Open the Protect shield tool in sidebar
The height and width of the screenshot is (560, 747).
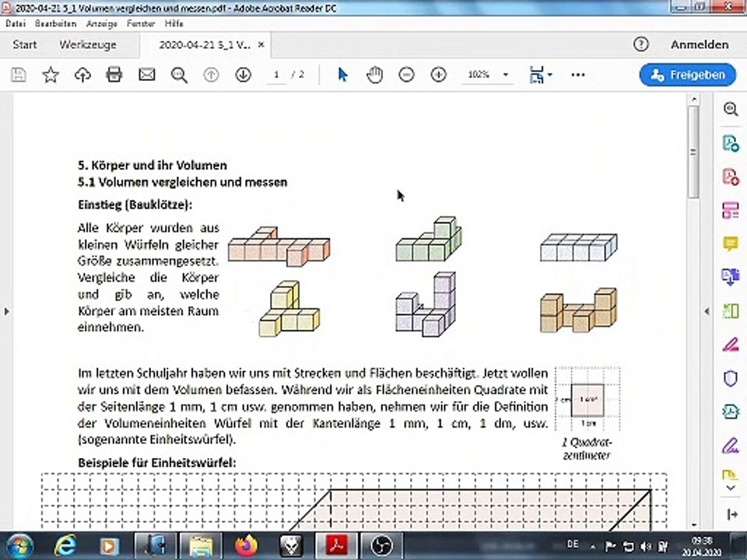[731, 378]
